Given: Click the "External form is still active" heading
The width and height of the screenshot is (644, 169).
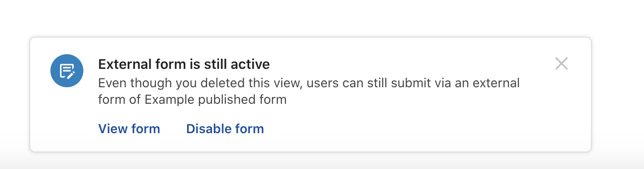Looking at the screenshot, I should (184, 64).
